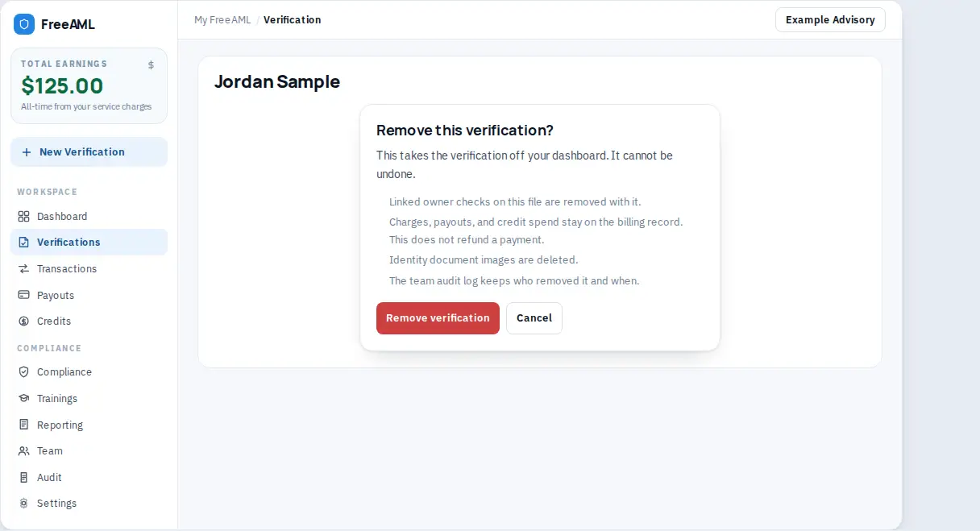The width and height of the screenshot is (980, 531).
Task: Click 'Identity document images are deleted' text
Action: [x=484, y=260]
